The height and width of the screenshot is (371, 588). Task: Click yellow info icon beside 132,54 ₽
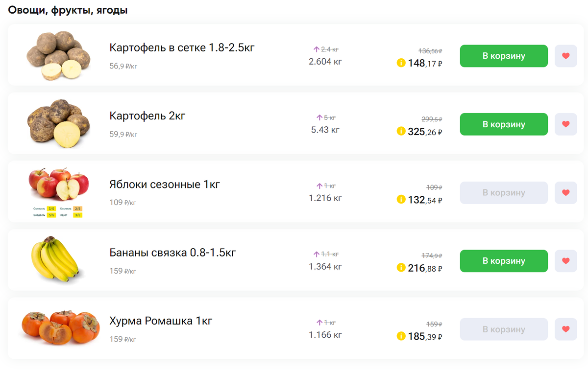pos(401,199)
